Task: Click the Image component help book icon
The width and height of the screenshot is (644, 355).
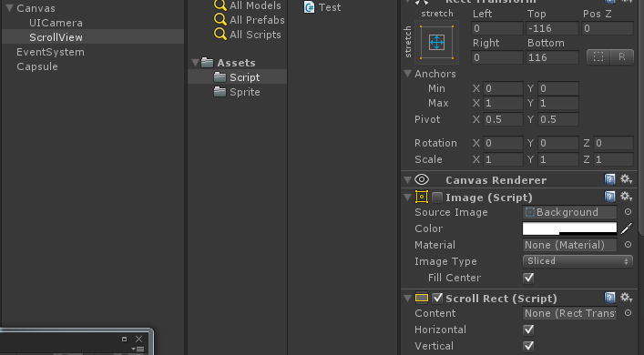Action: [x=610, y=197]
